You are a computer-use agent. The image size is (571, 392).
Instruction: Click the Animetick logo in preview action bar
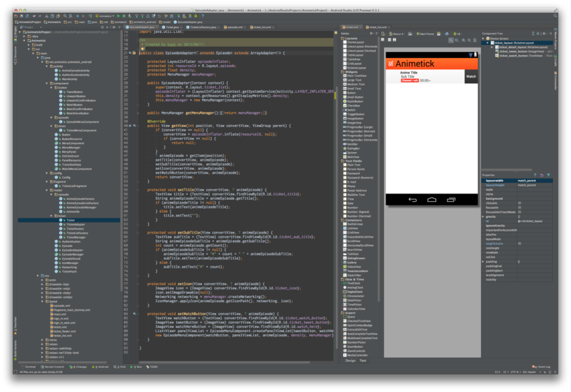tap(390, 64)
